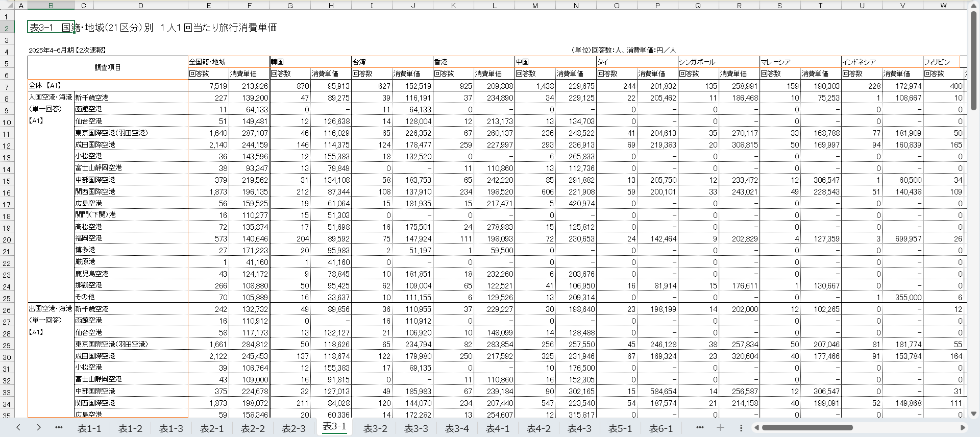Open sheet bar options vertical dots

(741, 427)
